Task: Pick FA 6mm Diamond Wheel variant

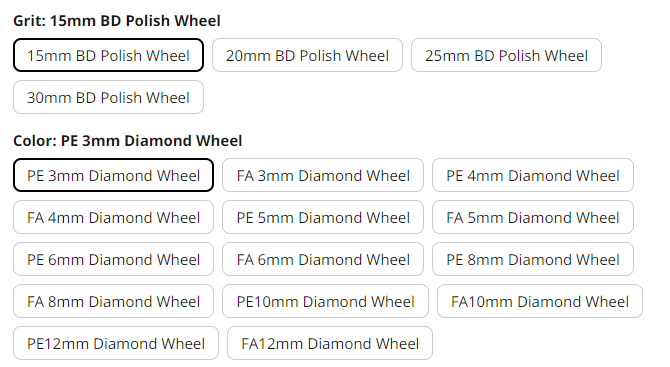Action: [323, 259]
